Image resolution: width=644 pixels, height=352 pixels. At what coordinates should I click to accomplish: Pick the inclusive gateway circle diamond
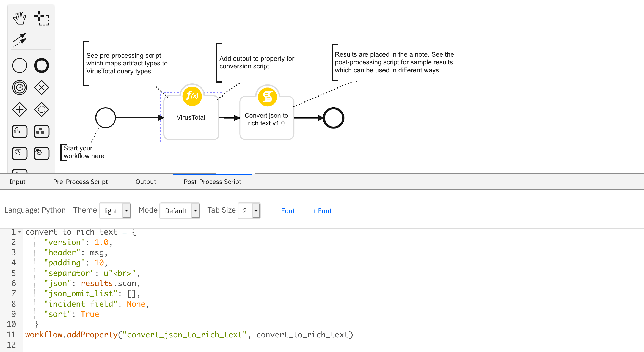42,109
